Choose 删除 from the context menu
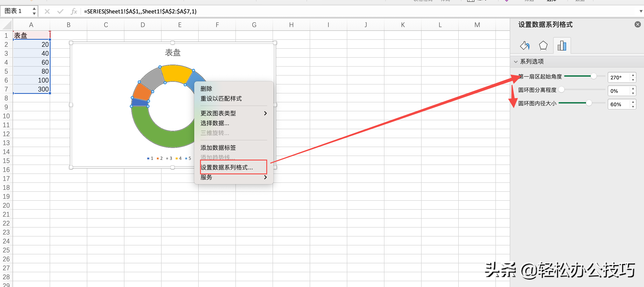Screen dimensions: 644x287 [x=206, y=89]
